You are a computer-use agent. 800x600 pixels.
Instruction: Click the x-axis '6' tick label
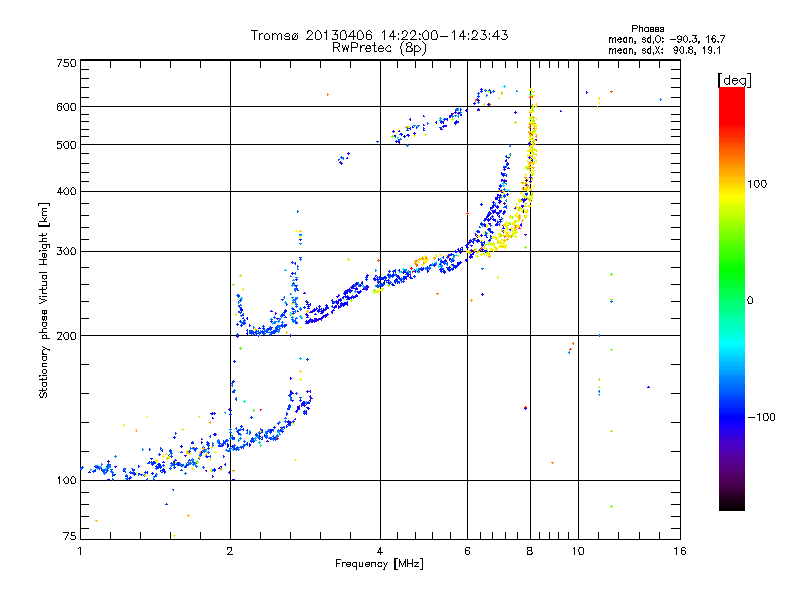tap(467, 551)
